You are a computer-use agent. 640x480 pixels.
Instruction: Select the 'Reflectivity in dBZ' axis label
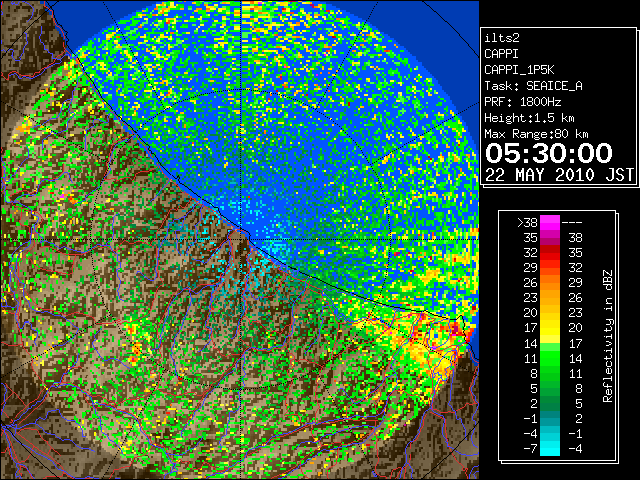click(x=608, y=336)
